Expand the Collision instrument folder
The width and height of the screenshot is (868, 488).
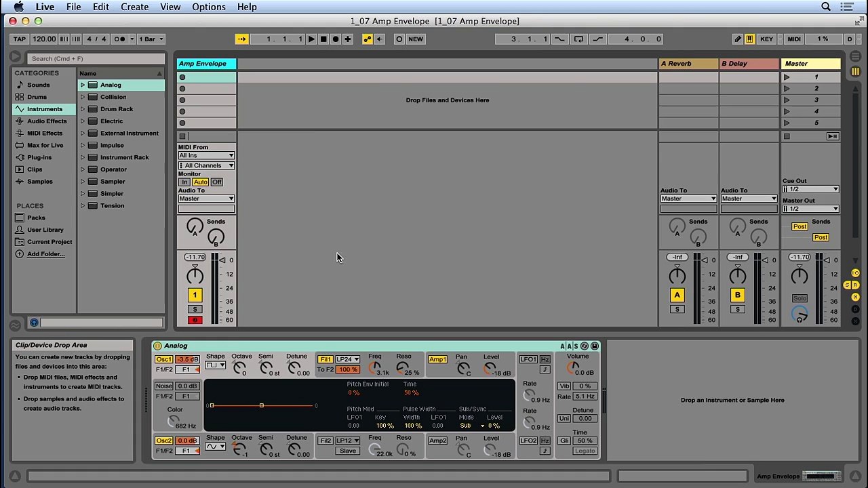(83, 97)
